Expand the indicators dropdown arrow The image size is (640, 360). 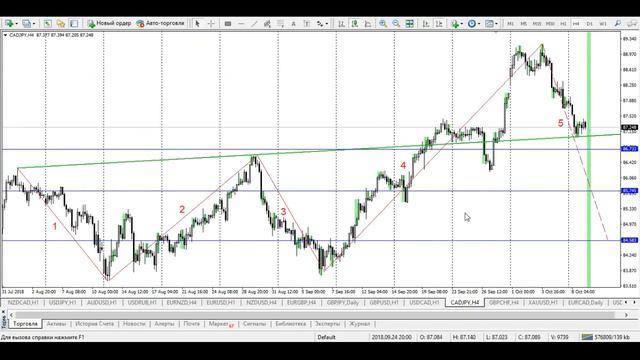coord(462,24)
